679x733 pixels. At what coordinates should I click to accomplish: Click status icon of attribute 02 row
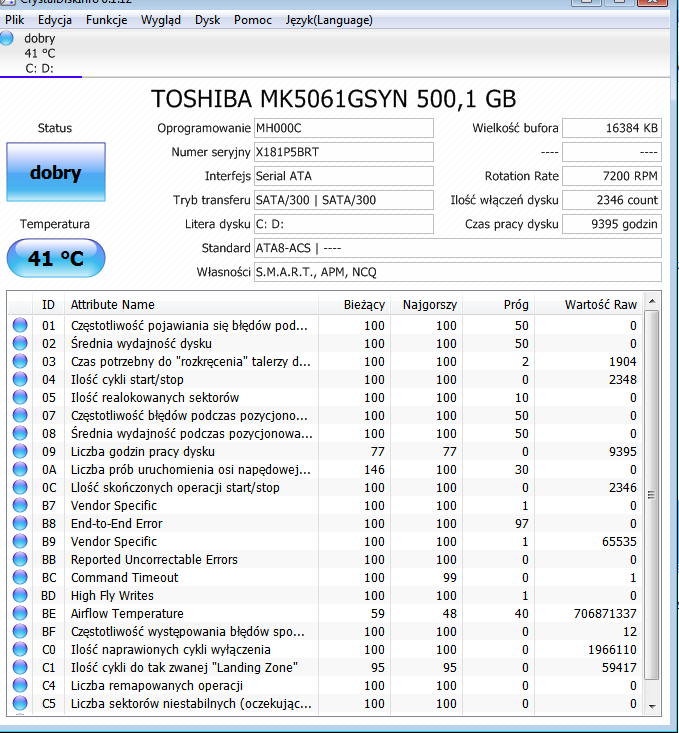20,343
